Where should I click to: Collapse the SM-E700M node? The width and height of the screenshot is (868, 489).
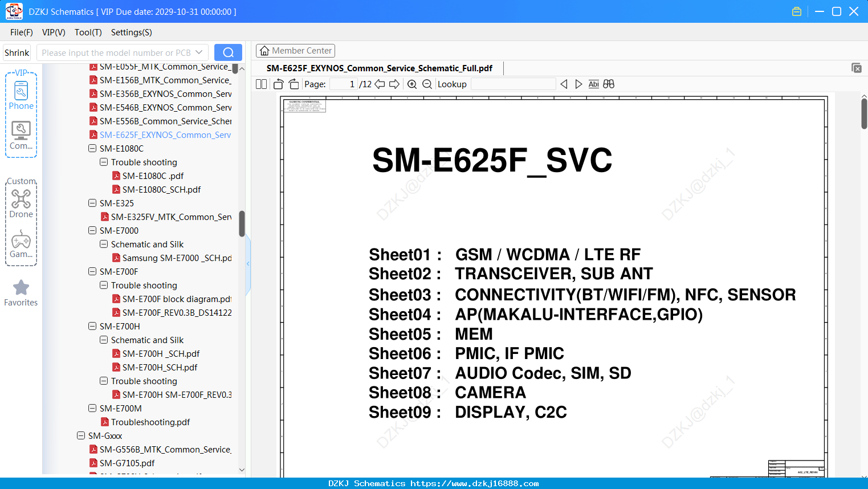(x=92, y=409)
